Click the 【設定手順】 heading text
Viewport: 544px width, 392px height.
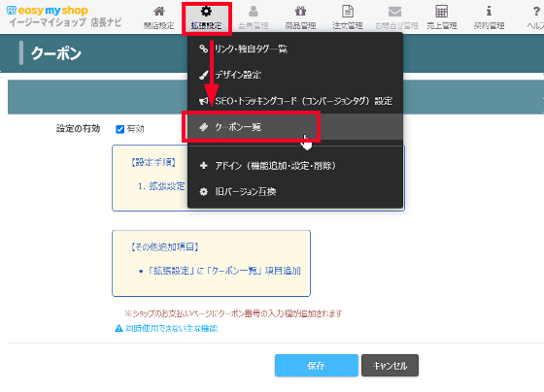pos(153,162)
